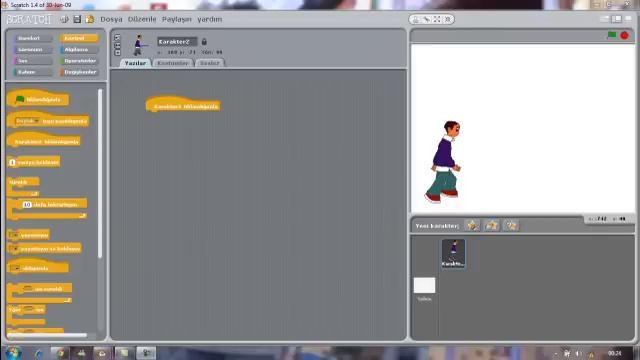Set rotation style to don't rotate
The image size is (640, 360).
tap(118, 52)
